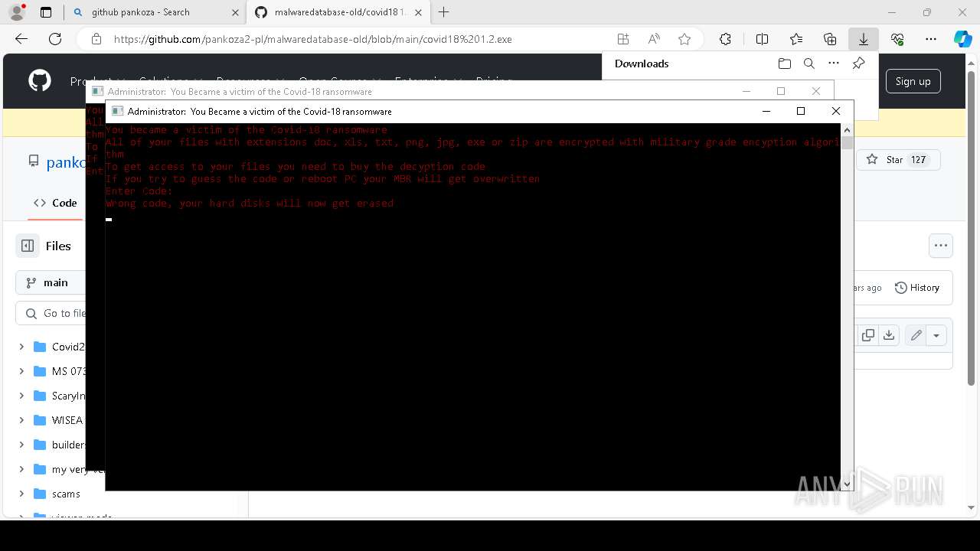980x551 pixels.
Task: Pin the Downloads panel
Action: pyautogui.click(x=859, y=64)
